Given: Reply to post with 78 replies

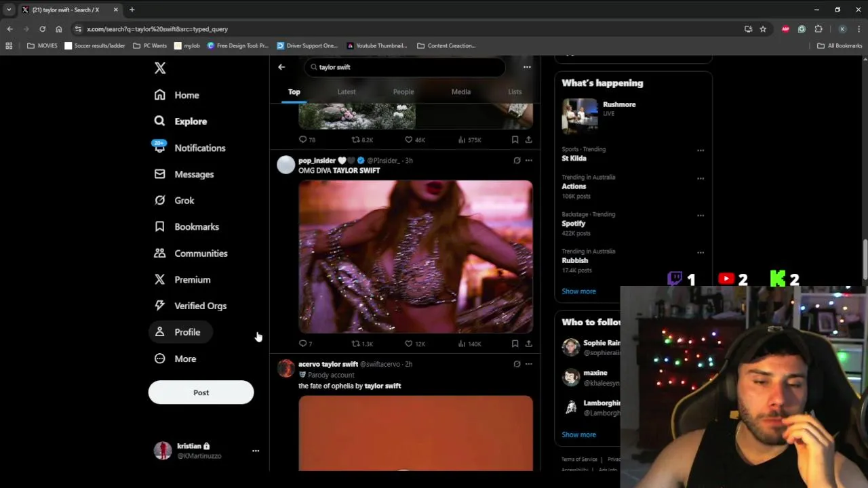Looking at the screenshot, I should (307, 140).
